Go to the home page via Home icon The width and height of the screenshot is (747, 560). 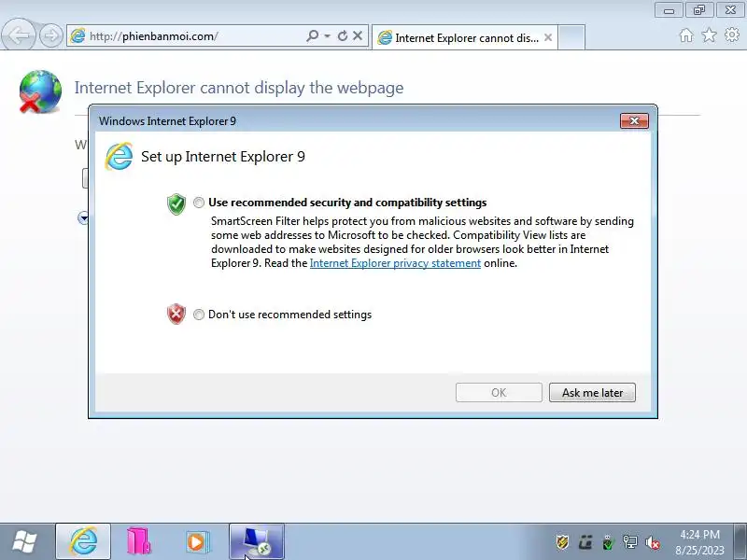point(686,35)
